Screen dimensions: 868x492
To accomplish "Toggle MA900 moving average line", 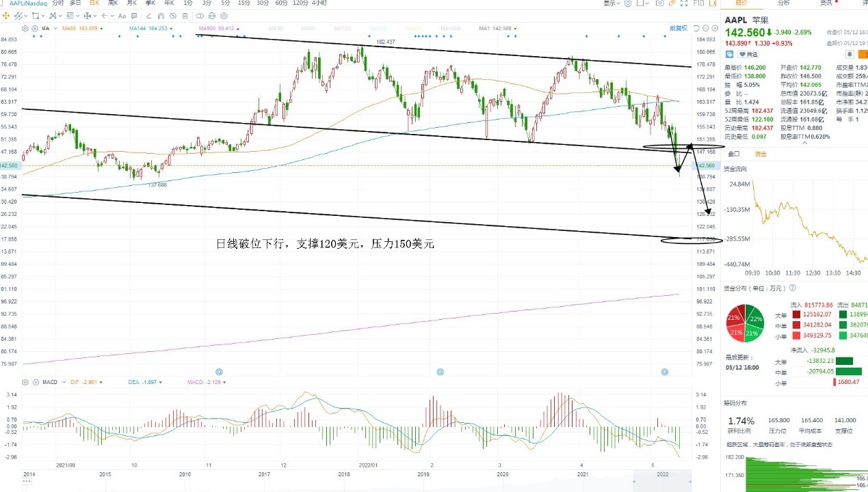I will (219, 29).
